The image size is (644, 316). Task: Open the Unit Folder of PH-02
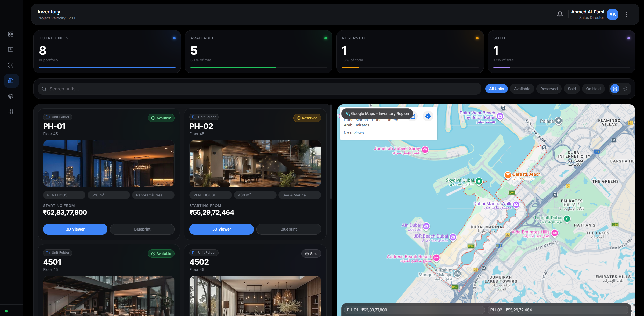click(x=204, y=117)
